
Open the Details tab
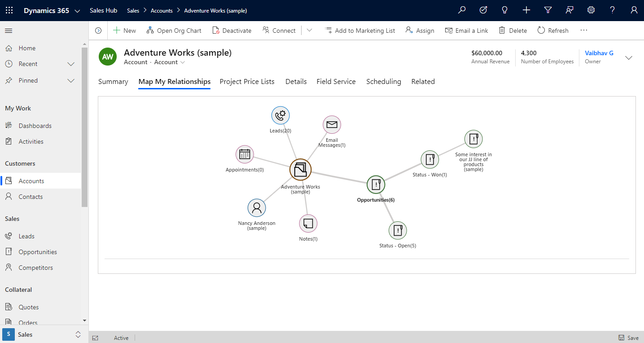click(296, 82)
